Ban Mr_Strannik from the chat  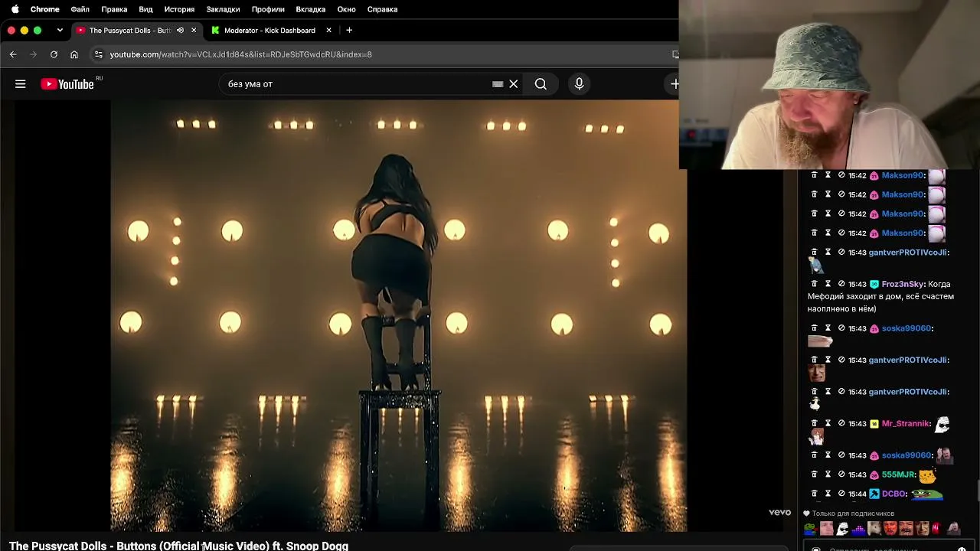[x=841, y=423]
